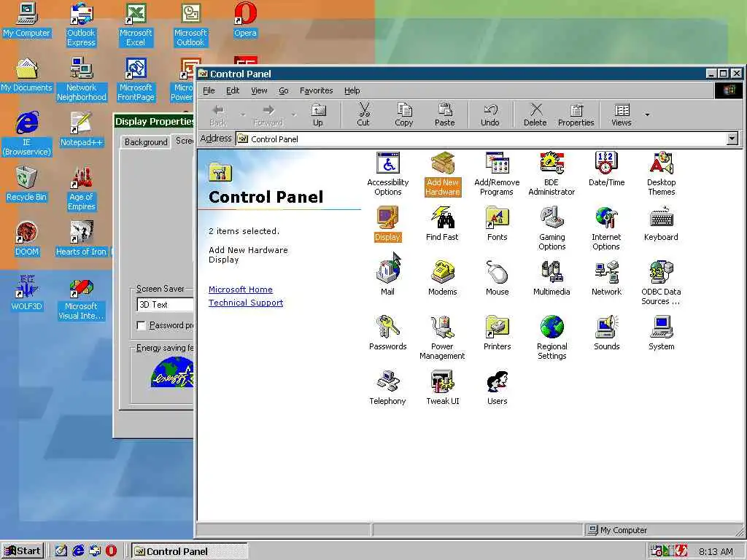This screenshot has width=747, height=560.
Task: Open ODBC Data Sources icon
Action: point(661,284)
